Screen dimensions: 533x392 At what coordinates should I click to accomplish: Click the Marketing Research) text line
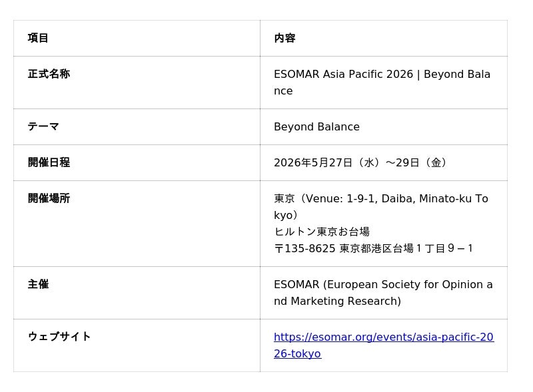(x=346, y=301)
